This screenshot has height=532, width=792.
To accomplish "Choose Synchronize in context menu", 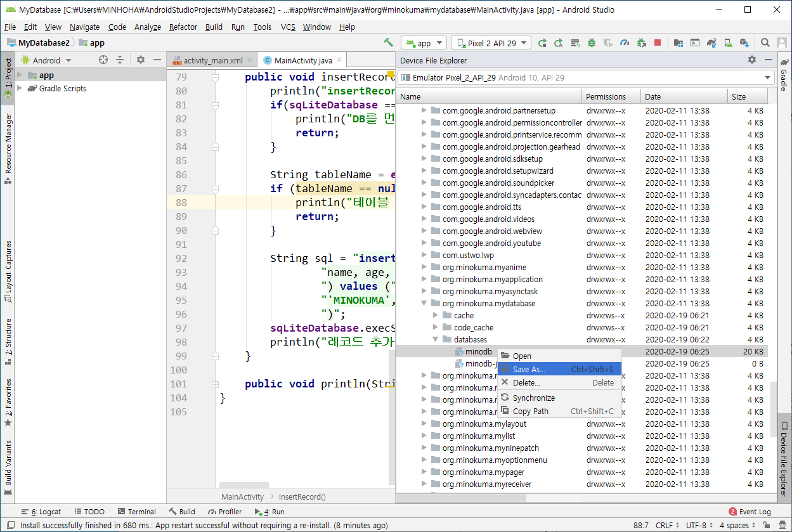I will [x=559, y=398].
